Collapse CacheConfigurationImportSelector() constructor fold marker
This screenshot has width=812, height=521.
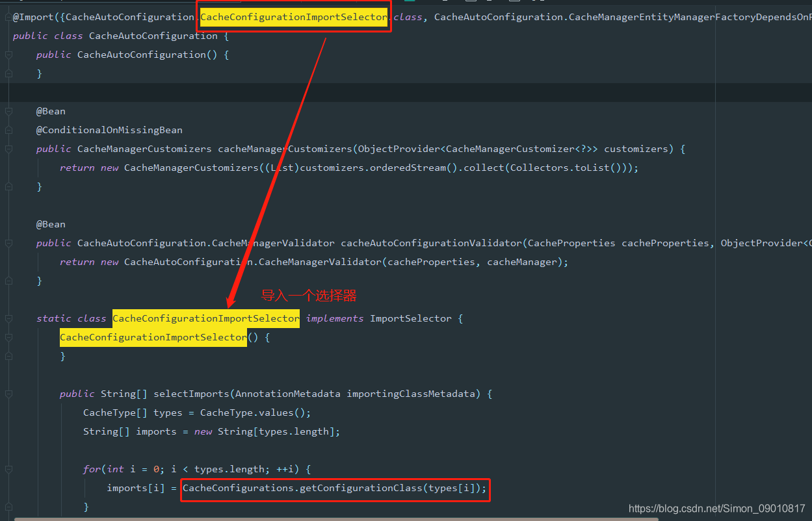[8, 338]
